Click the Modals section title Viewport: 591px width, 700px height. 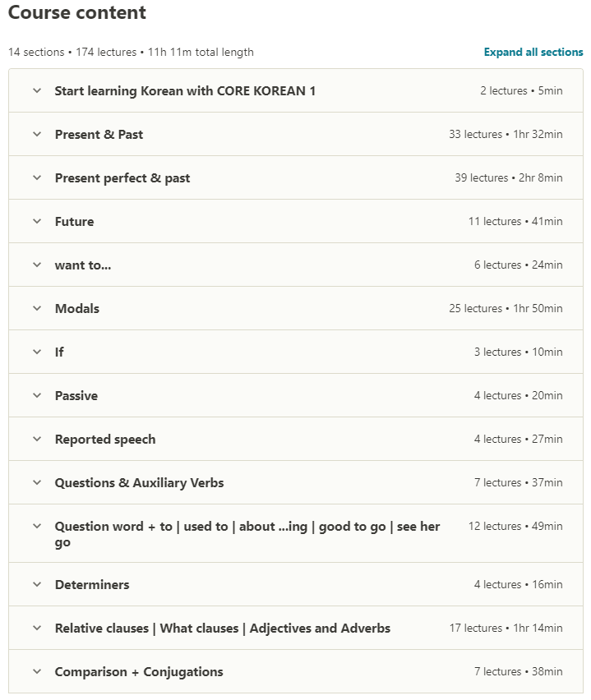click(77, 309)
